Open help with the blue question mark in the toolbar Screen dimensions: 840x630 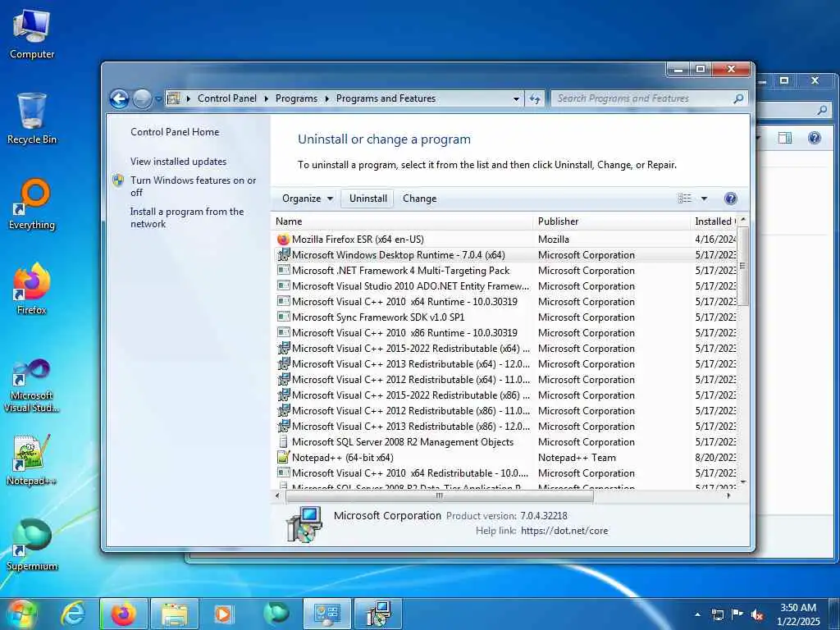click(730, 199)
